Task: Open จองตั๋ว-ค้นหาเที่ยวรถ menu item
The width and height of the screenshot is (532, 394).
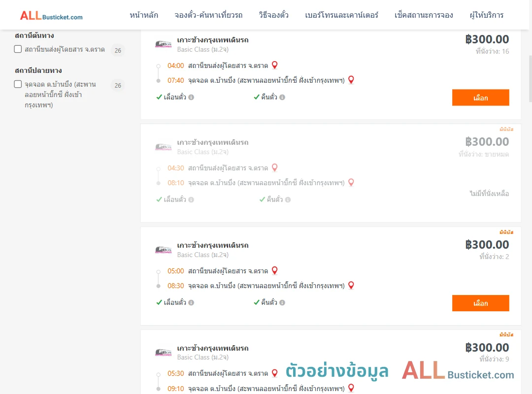Action: point(208,15)
